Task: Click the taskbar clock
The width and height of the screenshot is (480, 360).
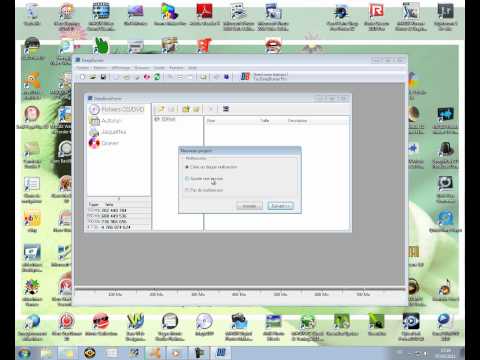Action: tap(446, 353)
